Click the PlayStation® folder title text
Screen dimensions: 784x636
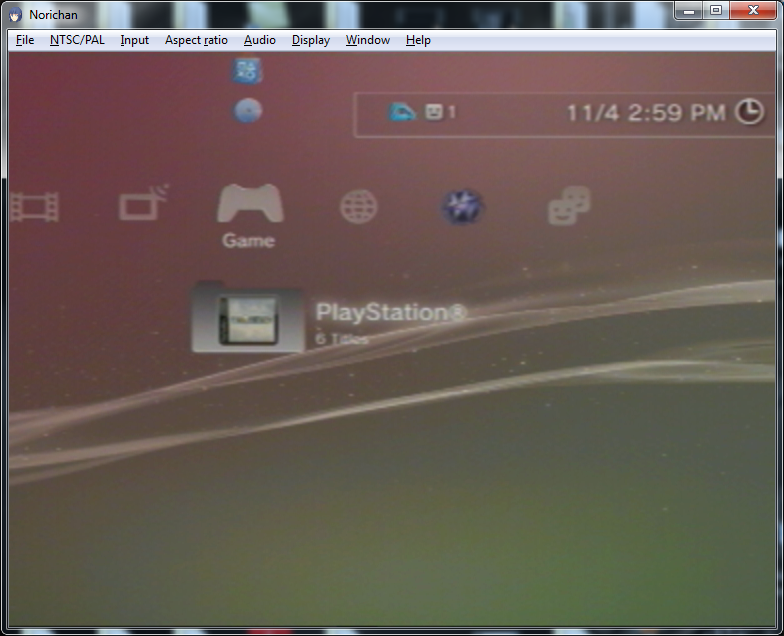pos(391,312)
